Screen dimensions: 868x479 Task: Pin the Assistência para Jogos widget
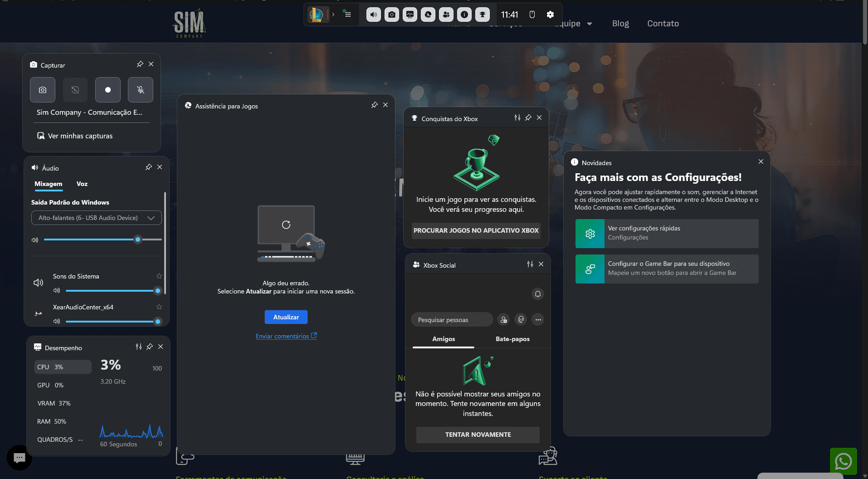click(x=374, y=105)
